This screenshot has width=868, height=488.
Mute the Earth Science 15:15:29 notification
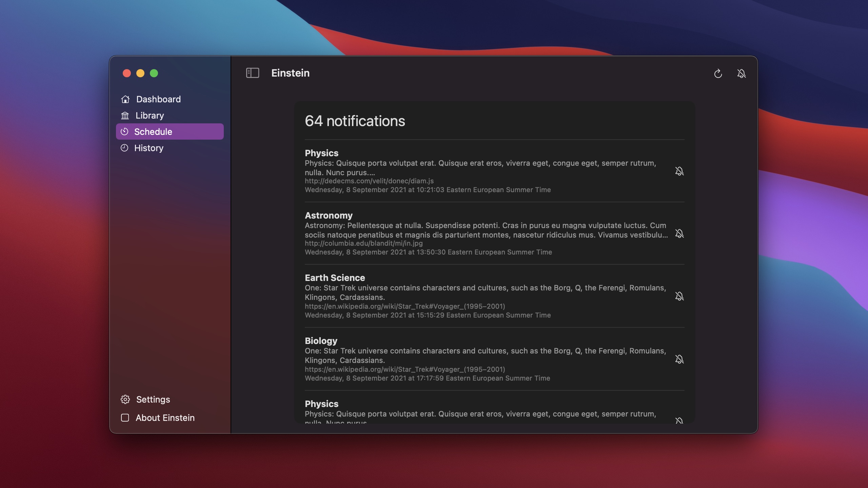pos(679,296)
